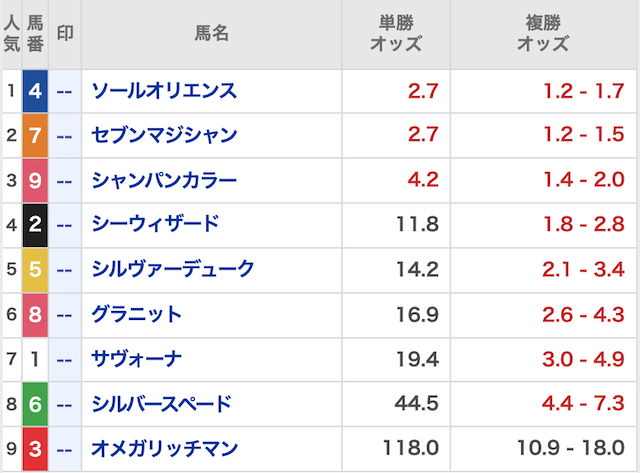This screenshot has height=473, width=640.
Task: Click the red number 3 horse badge
Action: 35,449
